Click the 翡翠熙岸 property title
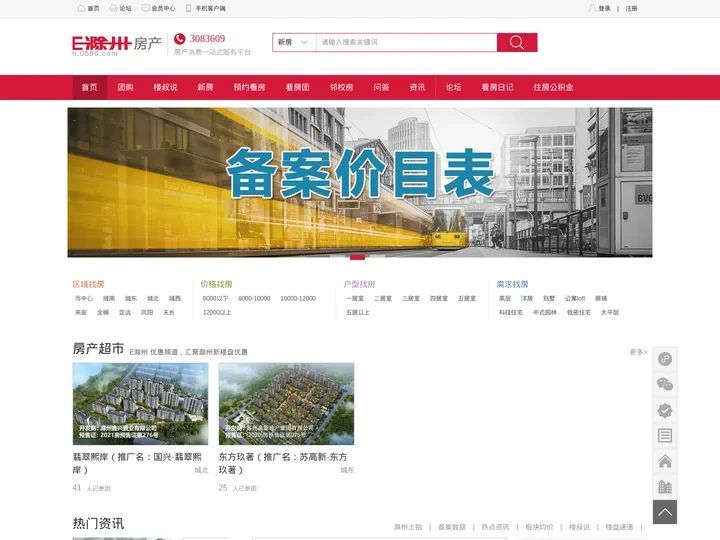 (137, 463)
